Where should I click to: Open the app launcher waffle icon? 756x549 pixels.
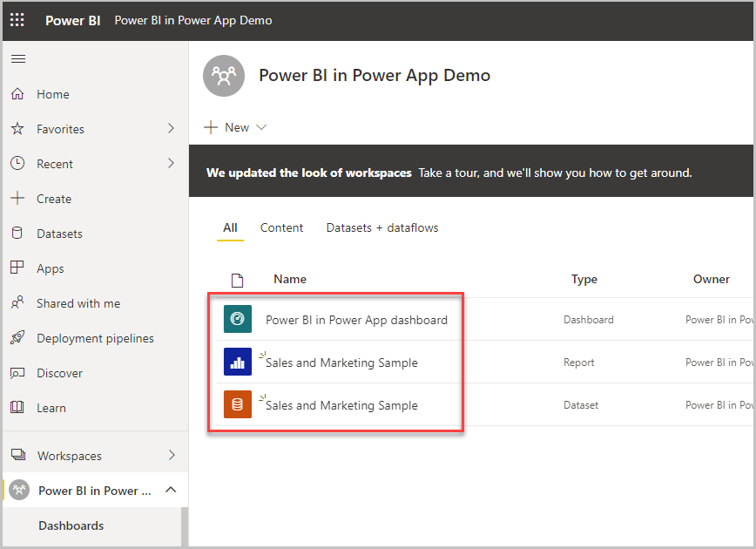coord(17,20)
